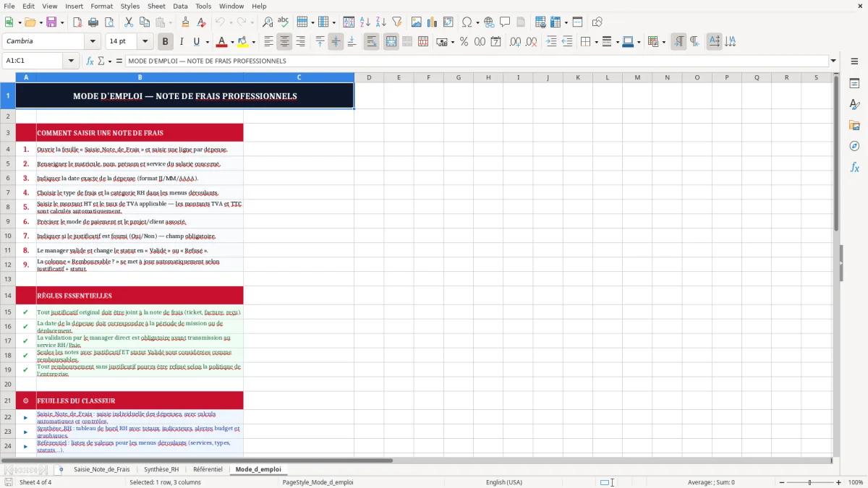Select row header 14
The height and width of the screenshot is (488, 868).
(x=8, y=295)
